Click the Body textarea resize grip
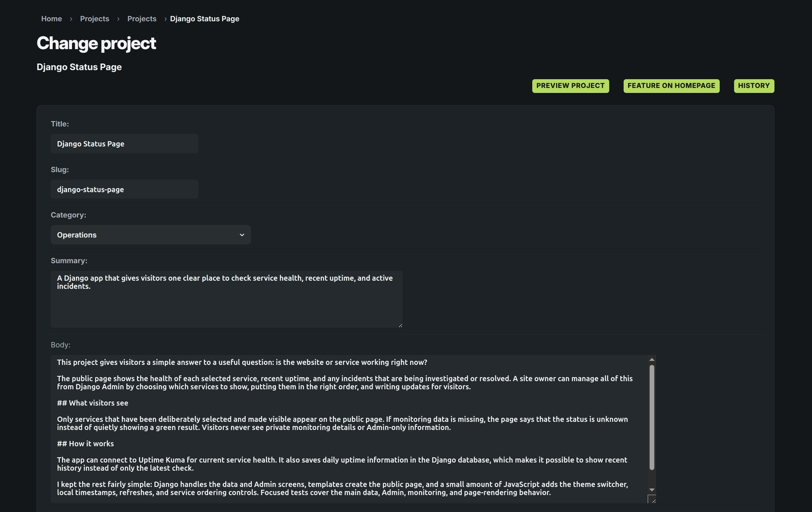The height and width of the screenshot is (512, 812). (652, 499)
